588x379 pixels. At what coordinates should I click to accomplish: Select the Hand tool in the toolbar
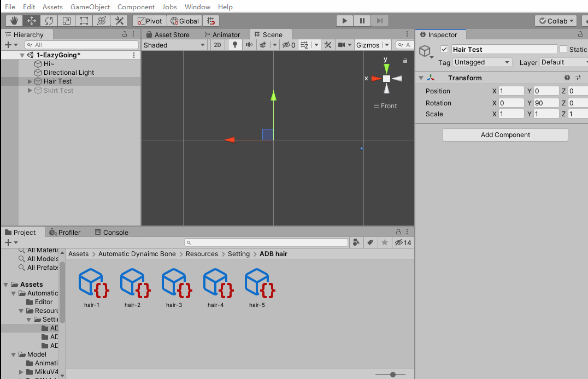(13, 20)
